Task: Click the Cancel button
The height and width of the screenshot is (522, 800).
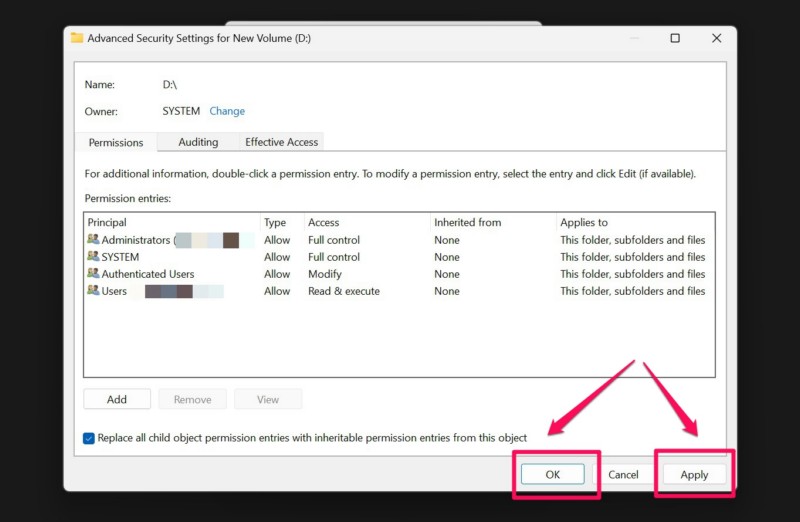Action: pos(623,475)
